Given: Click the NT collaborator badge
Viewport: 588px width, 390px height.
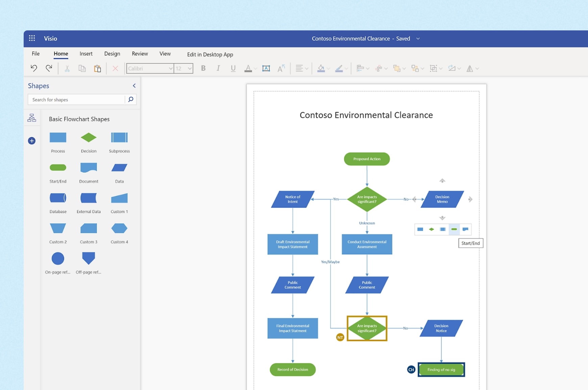Looking at the screenshot, I should [340, 337].
